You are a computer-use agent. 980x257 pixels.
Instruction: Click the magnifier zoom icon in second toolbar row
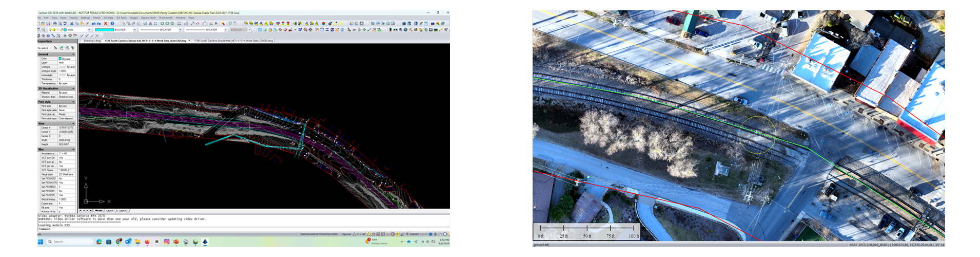click(305, 30)
